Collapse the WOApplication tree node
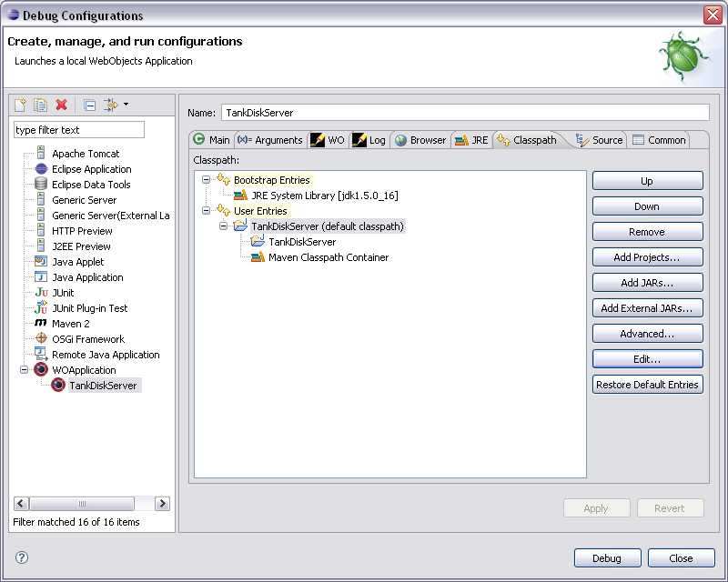Screen dimensions: 728x582 point(25,370)
